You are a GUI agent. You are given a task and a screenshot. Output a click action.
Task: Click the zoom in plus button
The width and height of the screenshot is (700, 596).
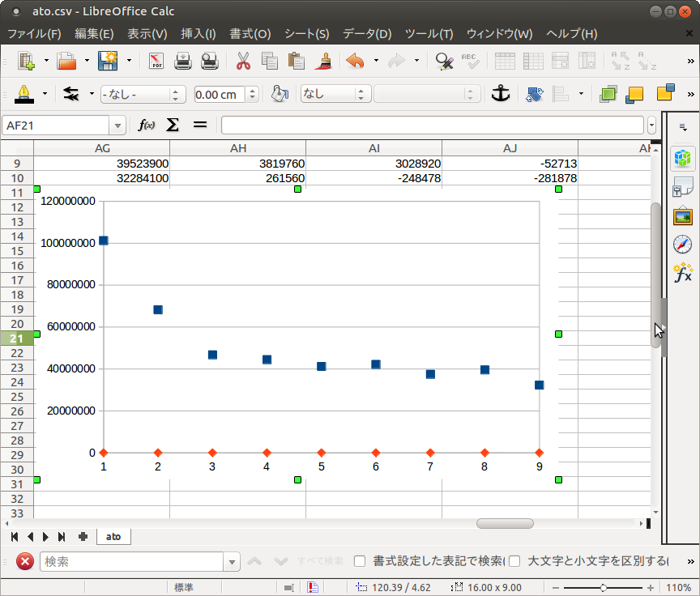[x=651, y=588]
